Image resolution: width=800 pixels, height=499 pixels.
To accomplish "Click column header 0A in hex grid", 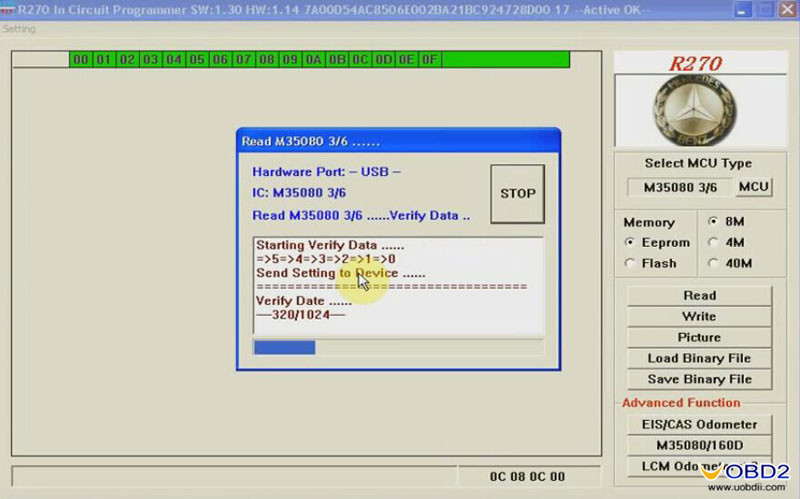I will [313, 60].
